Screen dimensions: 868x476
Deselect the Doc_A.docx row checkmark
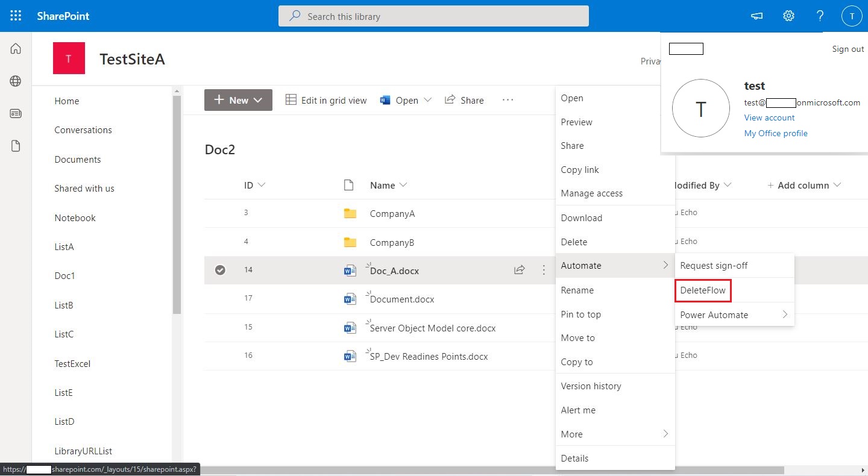220,270
